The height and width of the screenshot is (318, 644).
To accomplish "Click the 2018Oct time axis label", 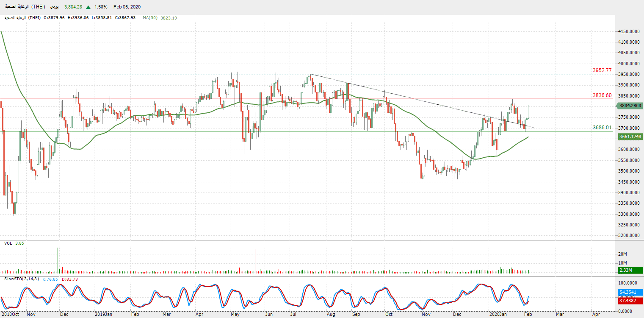I will (x=10, y=315).
